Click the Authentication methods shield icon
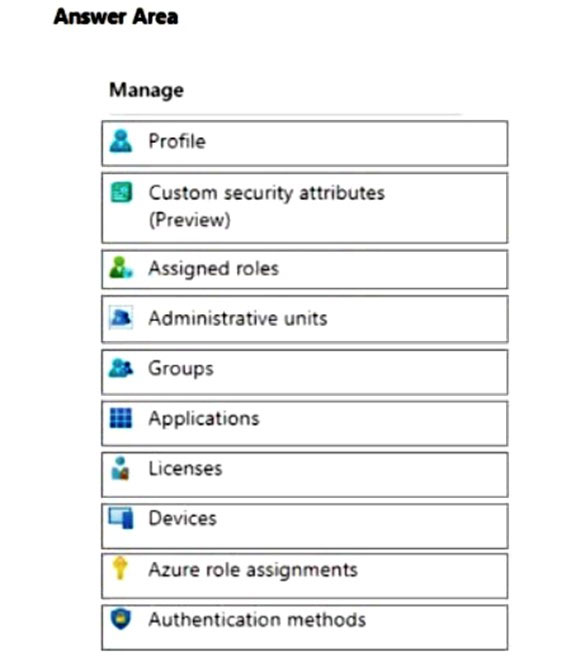 coord(121,619)
